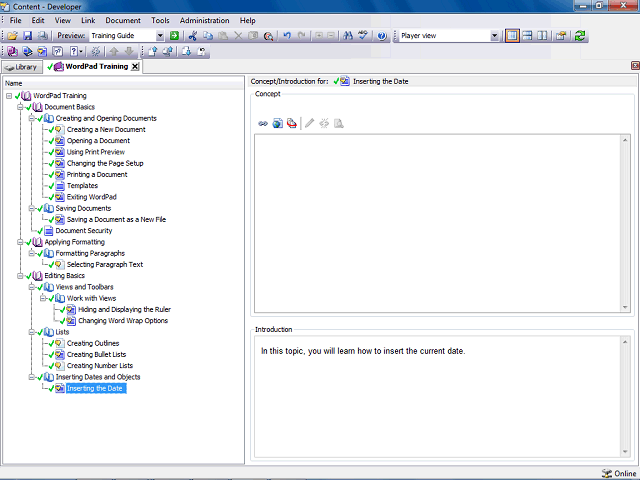640x480 pixels.
Task: Select the Creating a New Document topic
Action: point(106,129)
